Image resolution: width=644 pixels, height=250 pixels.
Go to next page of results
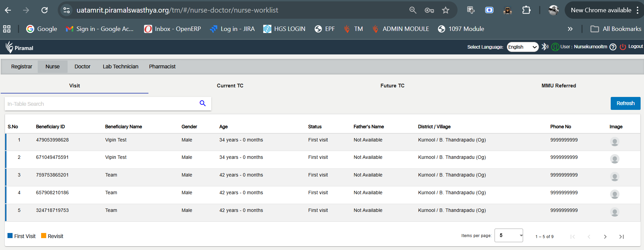[x=605, y=237]
